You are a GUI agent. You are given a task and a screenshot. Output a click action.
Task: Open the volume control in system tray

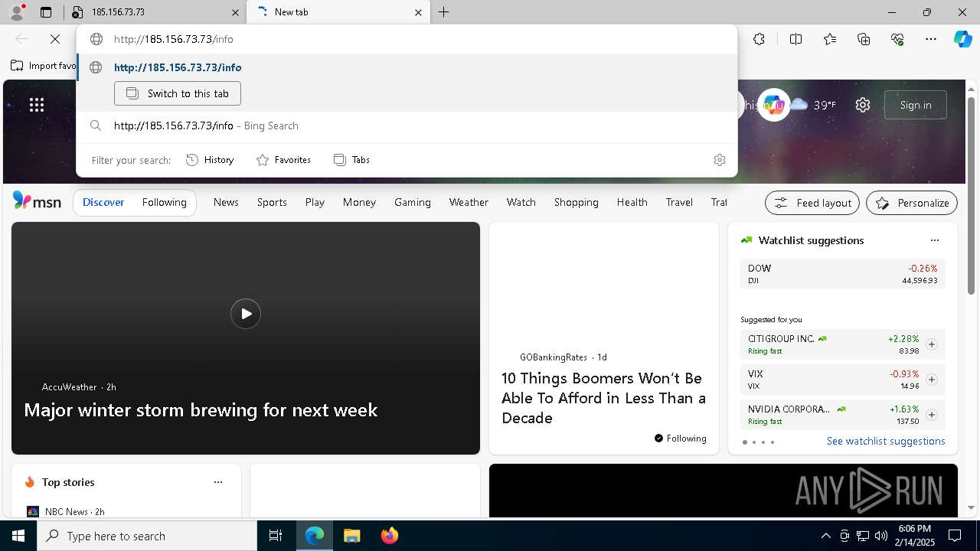pos(880,536)
